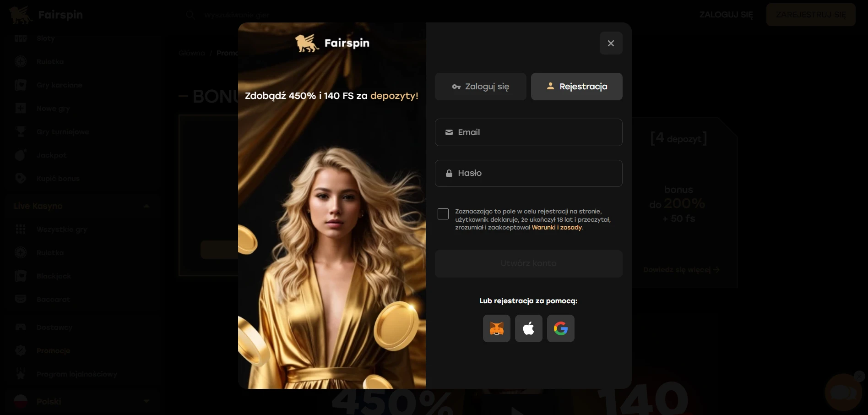Select the Rejestracja tab
The image size is (868, 415).
click(577, 87)
